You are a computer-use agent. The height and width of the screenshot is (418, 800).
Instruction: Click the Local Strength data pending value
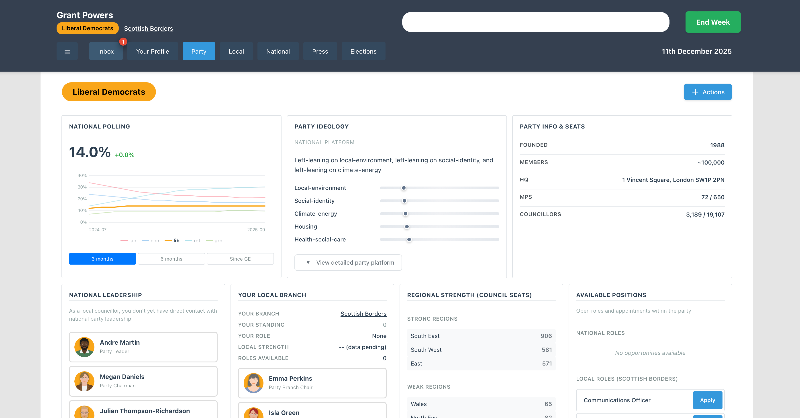click(362, 347)
